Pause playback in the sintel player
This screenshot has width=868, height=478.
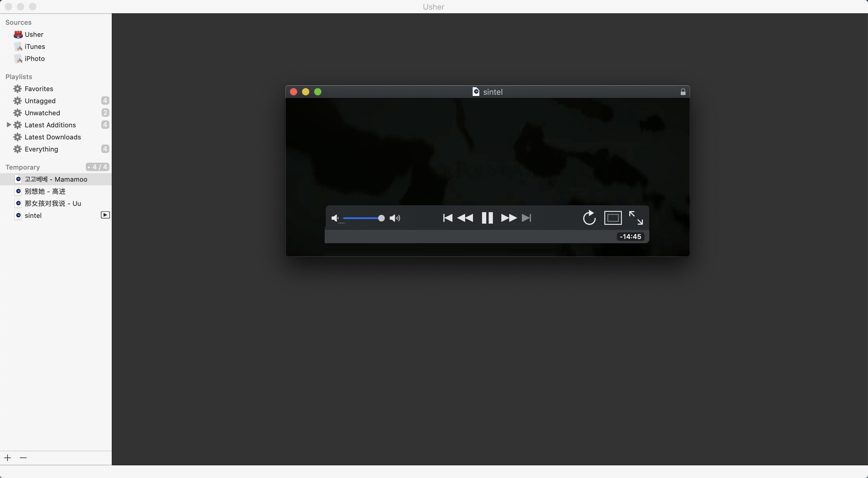coord(487,218)
